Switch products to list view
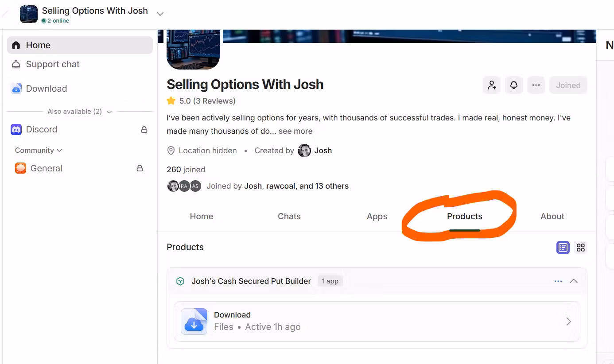This screenshot has height=364, width=614. pyautogui.click(x=563, y=248)
